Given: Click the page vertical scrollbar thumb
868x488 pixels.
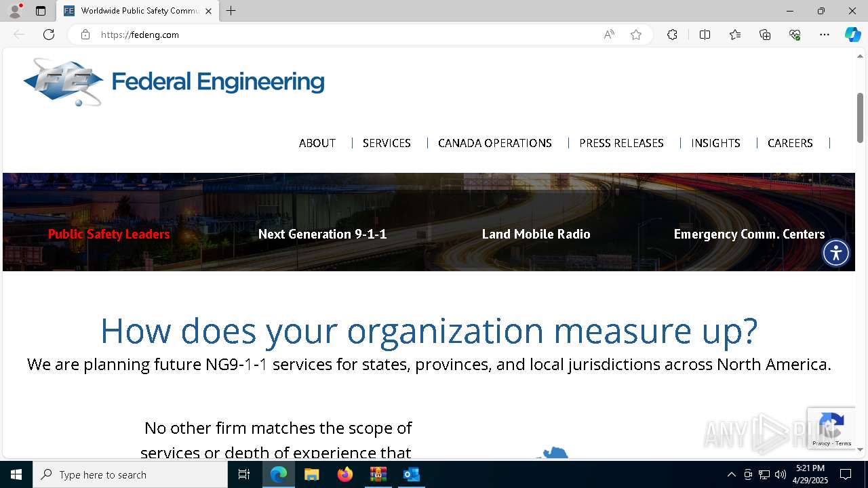Looking at the screenshot, I should click(860, 117).
